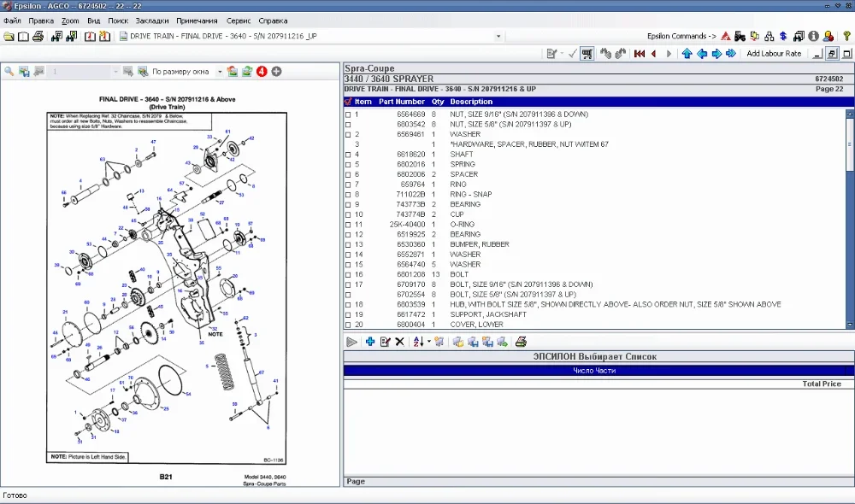Open the A-Z sort dropdown arrow

coord(427,342)
